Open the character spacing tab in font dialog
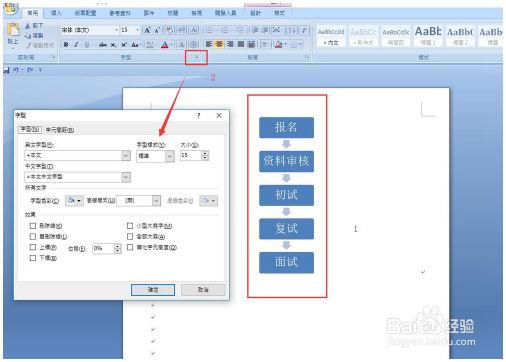 tap(60, 130)
